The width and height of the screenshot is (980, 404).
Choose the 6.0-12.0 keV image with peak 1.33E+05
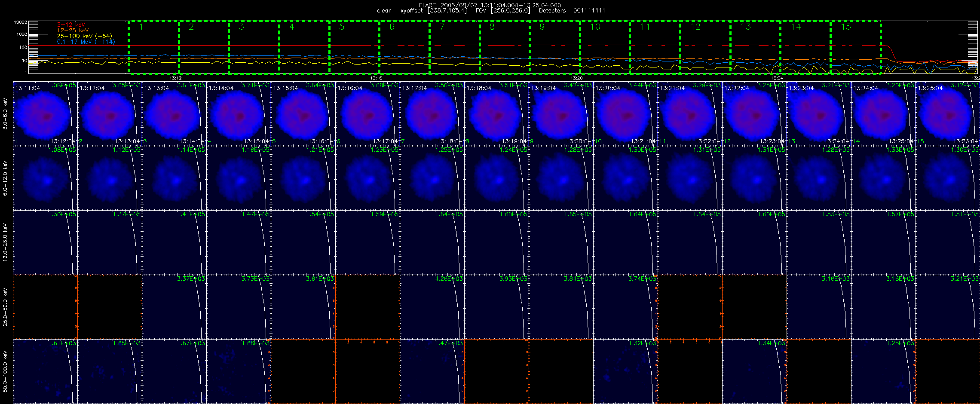pos(883,178)
